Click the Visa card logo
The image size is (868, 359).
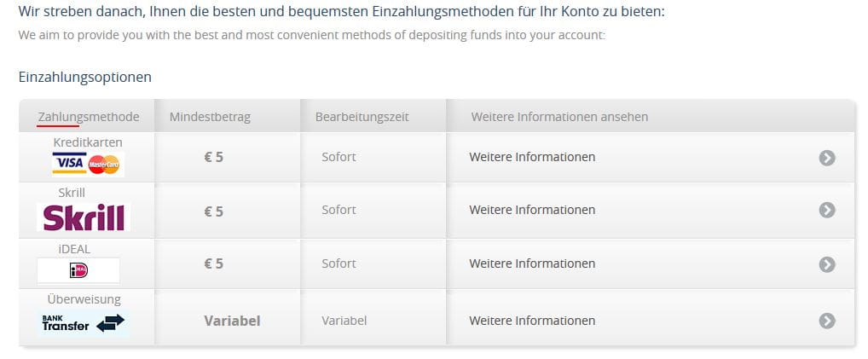(x=69, y=164)
